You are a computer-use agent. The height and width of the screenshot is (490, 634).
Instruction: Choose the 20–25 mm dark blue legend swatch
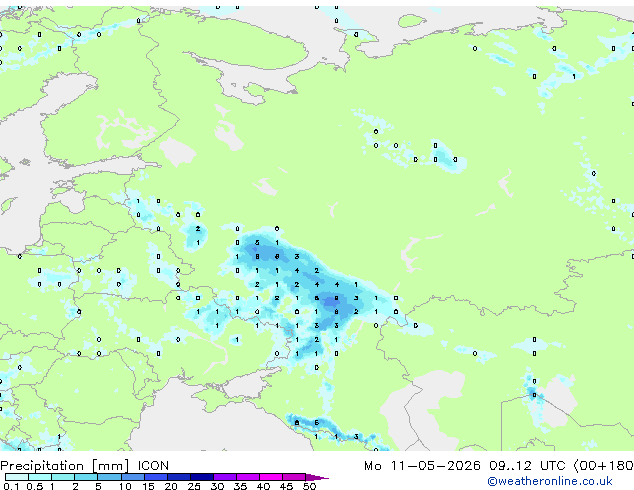(x=179, y=477)
